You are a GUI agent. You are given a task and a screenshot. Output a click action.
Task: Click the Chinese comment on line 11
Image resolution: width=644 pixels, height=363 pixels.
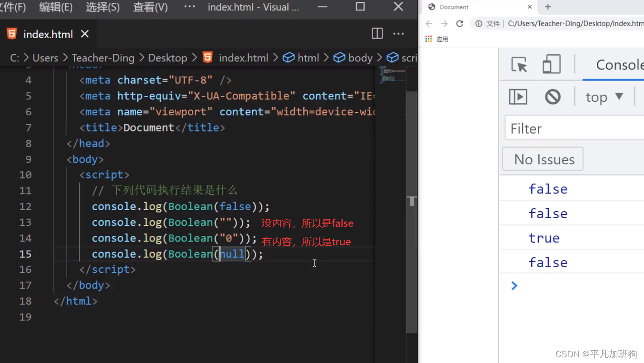165,191
